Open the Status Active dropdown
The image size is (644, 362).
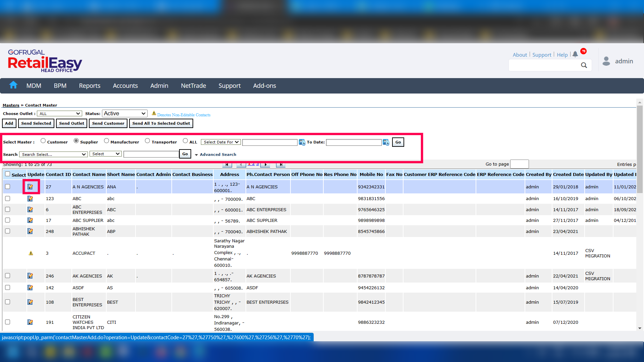click(x=124, y=114)
